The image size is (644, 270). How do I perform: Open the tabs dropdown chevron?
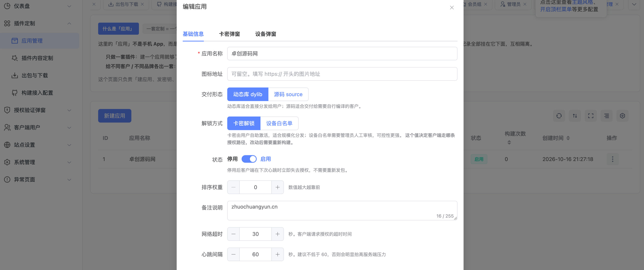[x=634, y=4]
